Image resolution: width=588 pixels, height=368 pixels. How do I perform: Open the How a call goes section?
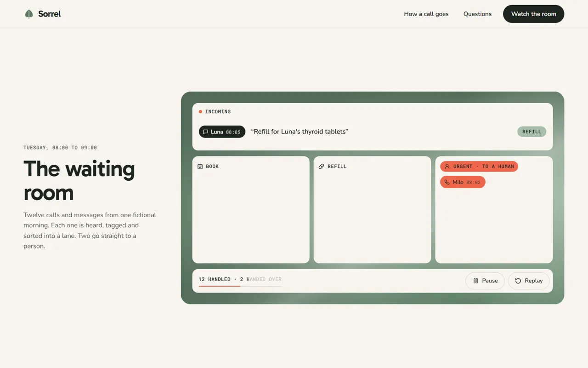point(426,14)
